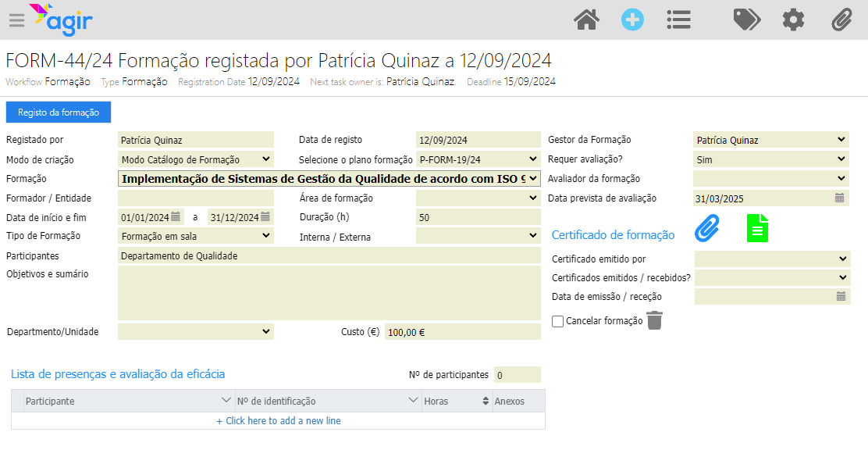Open the settings gear icon

click(793, 20)
